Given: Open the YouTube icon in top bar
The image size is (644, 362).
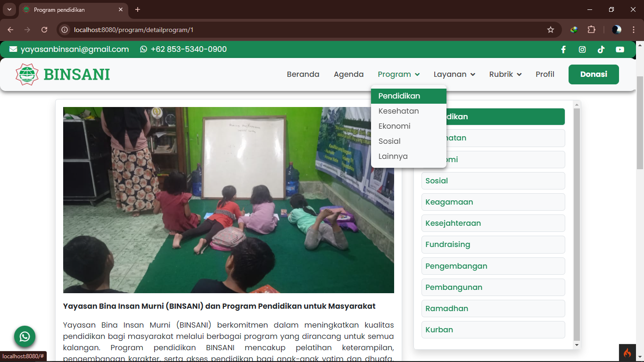Looking at the screenshot, I should point(620,49).
